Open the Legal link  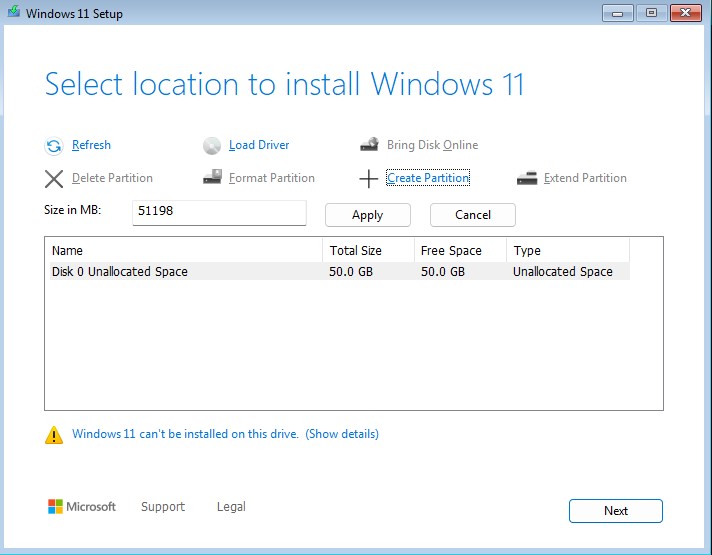click(x=231, y=507)
